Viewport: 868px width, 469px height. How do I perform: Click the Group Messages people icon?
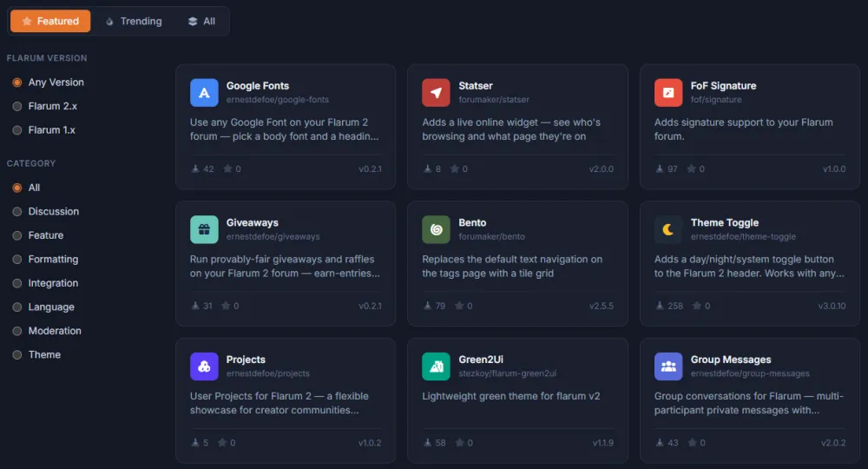pyautogui.click(x=668, y=366)
